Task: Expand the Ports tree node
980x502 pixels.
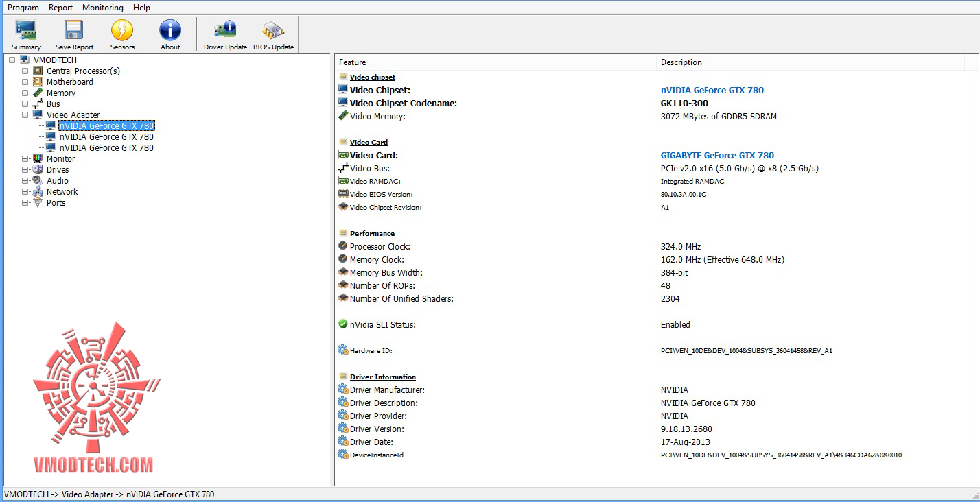Action: click(25, 203)
